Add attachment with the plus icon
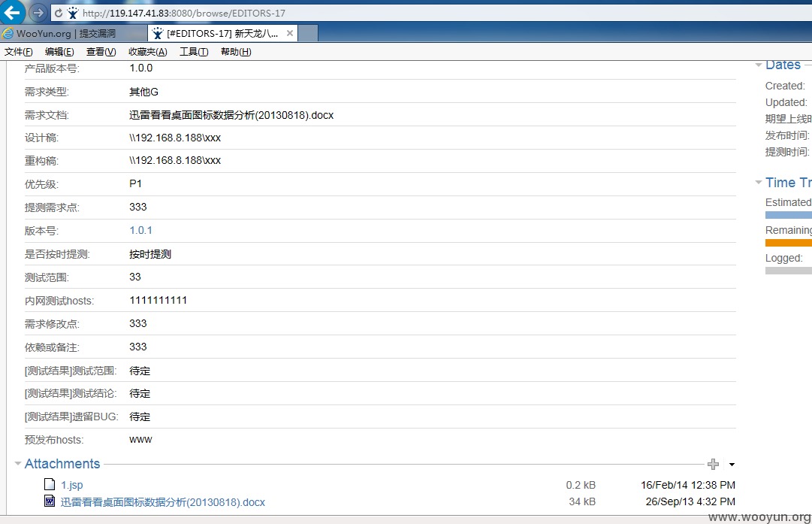The width and height of the screenshot is (812, 524). click(713, 464)
